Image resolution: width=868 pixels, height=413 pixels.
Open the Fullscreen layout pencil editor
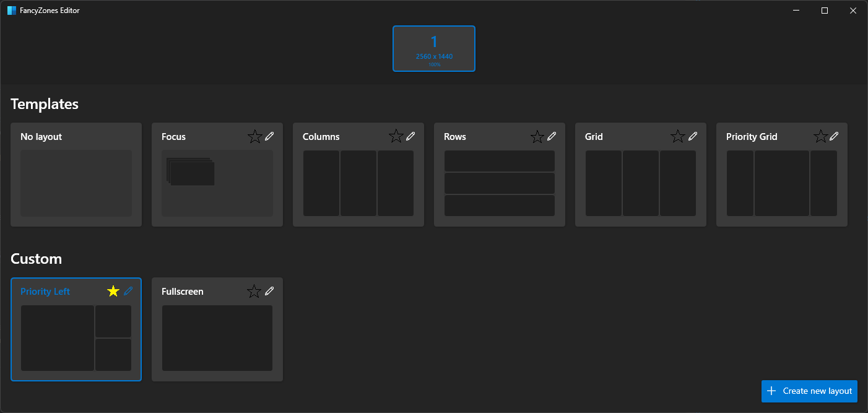click(269, 291)
